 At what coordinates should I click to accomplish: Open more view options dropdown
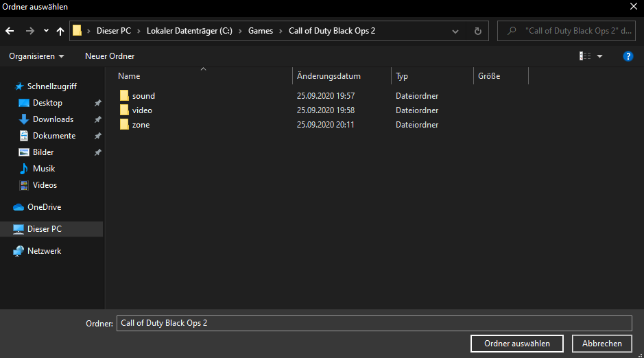point(599,56)
